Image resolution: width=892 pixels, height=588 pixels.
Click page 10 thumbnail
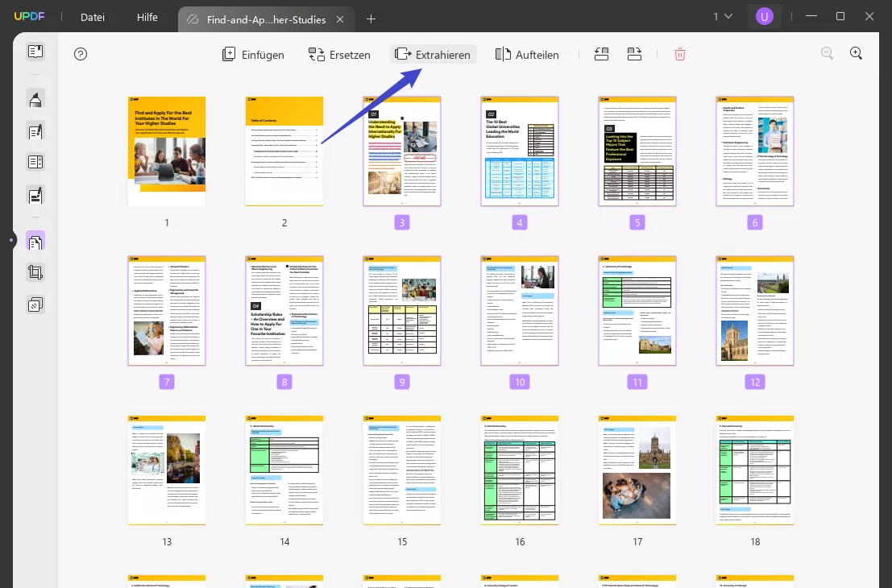click(520, 310)
